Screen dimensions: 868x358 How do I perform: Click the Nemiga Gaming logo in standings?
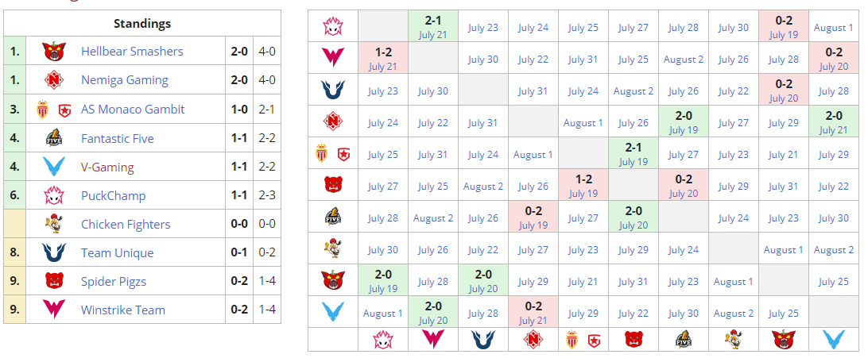pyautogui.click(x=53, y=80)
